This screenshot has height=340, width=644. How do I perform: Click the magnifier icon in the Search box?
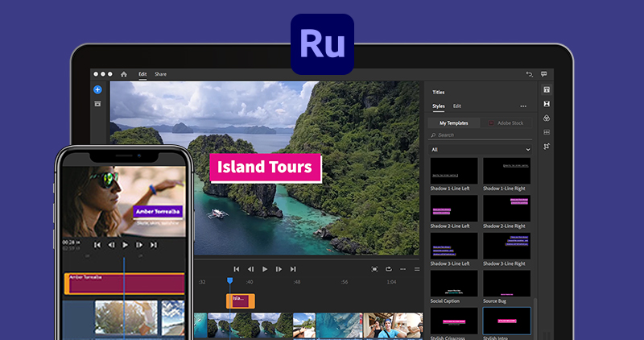click(433, 135)
